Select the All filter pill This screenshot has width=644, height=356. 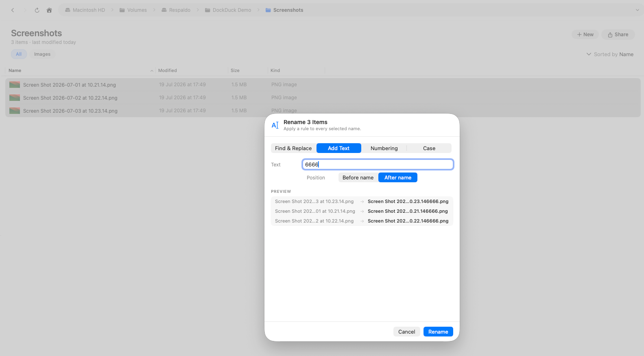click(19, 54)
